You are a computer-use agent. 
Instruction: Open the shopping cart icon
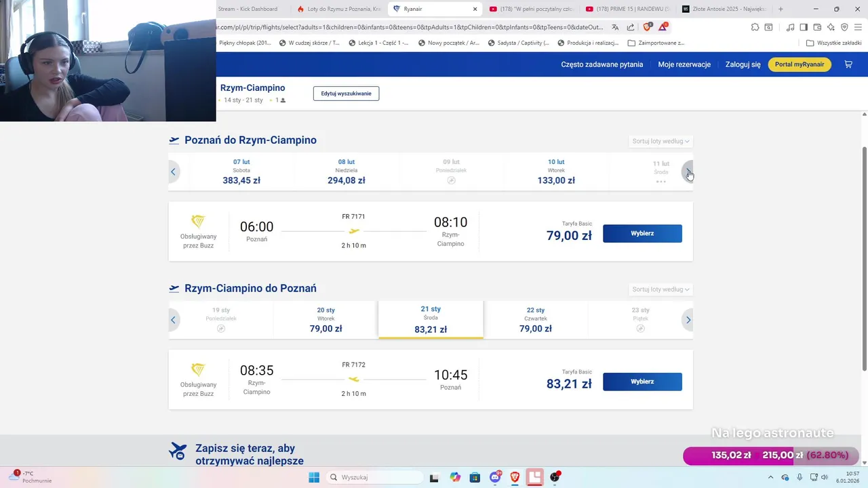coord(848,64)
